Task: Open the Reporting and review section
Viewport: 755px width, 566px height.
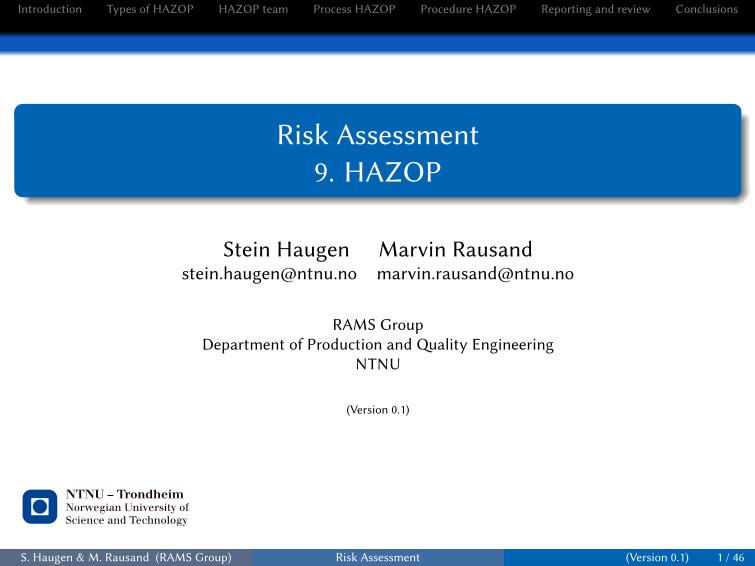Action: point(595,9)
